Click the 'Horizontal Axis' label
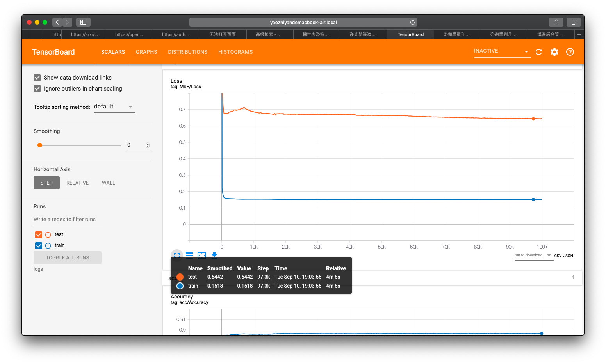Screen dimensions: 606x364 coord(52,169)
